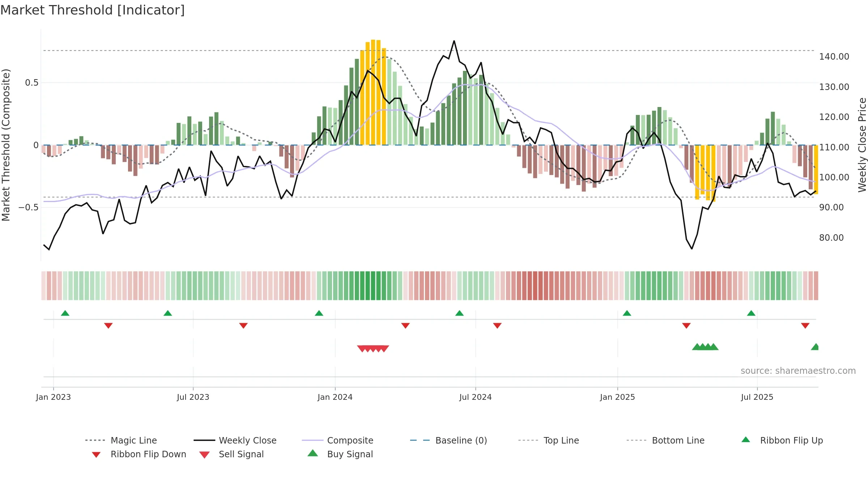
Task: Click the Market Threshold [Indicator] title
Action: (x=93, y=10)
